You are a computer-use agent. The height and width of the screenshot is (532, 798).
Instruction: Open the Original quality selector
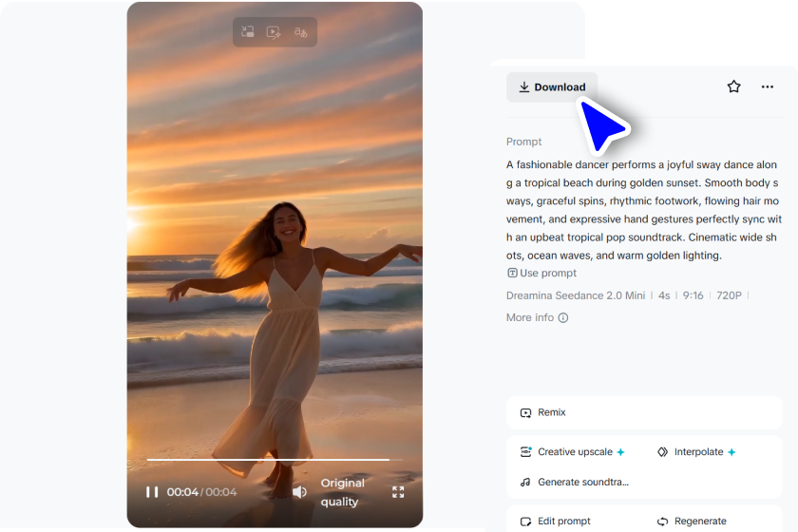point(343,492)
